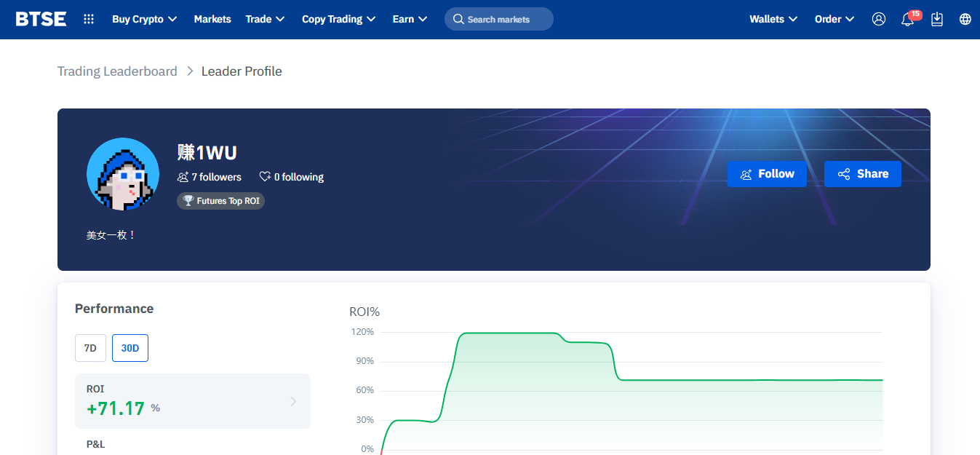Click the ROI% chart title
Image resolution: width=980 pixels, height=455 pixels.
tap(364, 312)
